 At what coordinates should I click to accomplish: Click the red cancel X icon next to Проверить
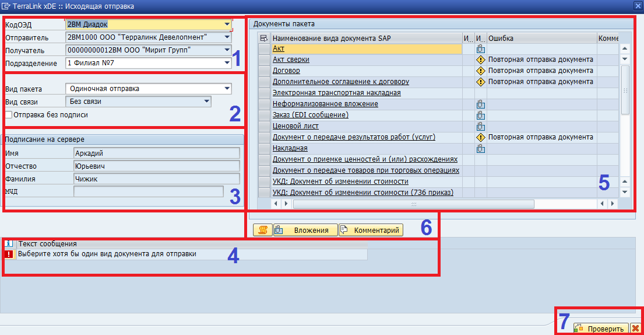pyautogui.click(x=636, y=329)
